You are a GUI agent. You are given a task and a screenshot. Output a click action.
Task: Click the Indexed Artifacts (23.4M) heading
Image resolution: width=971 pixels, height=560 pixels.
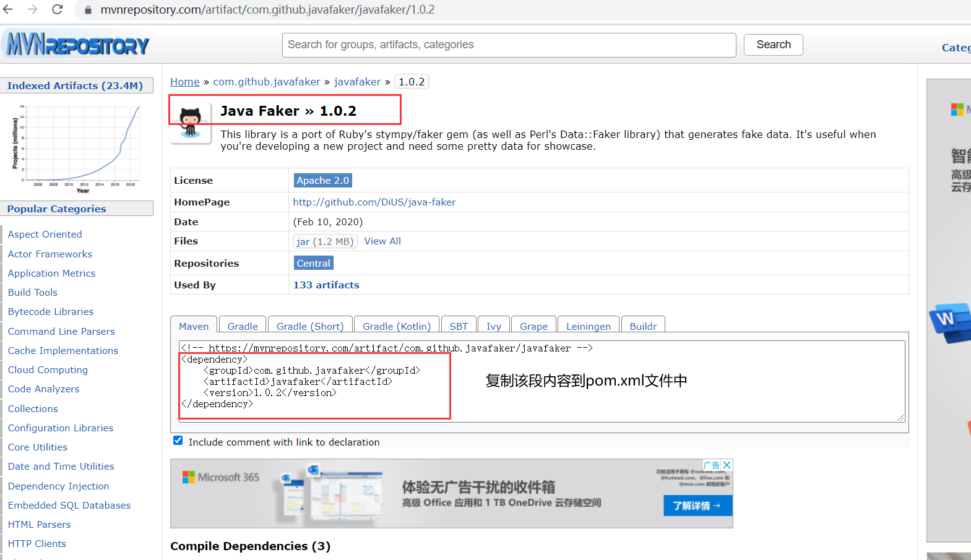(75, 85)
